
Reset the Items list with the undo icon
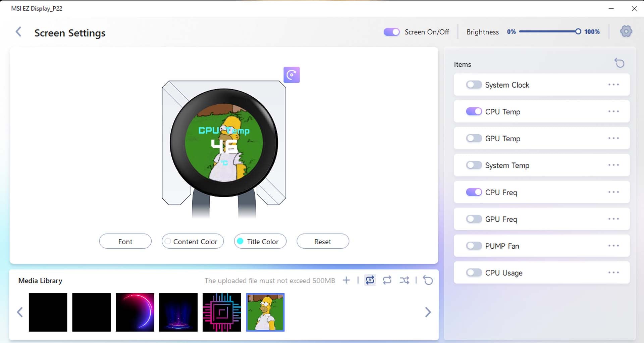point(619,63)
